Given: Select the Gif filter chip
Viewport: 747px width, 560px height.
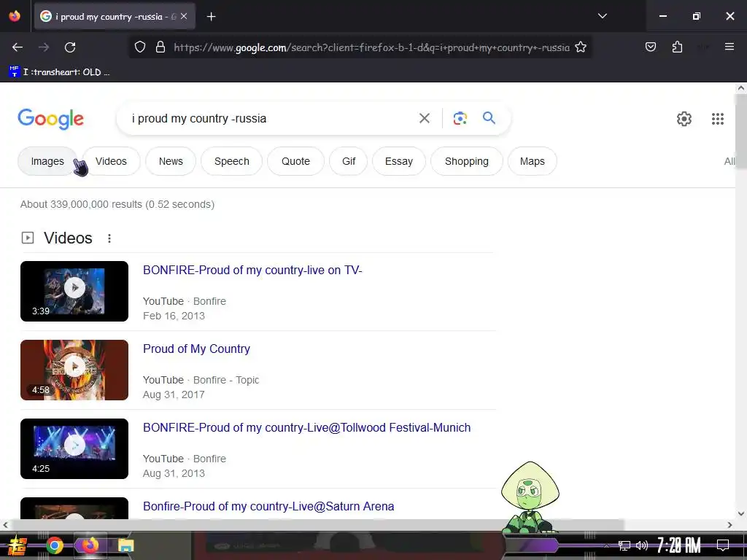Looking at the screenshot, I should [x=348, y=161].
